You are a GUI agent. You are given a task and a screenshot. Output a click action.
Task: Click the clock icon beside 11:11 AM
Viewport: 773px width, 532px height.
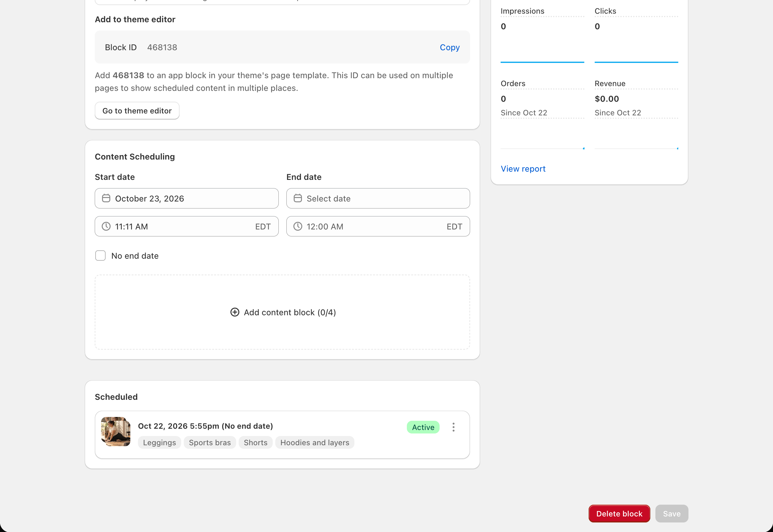106,226
